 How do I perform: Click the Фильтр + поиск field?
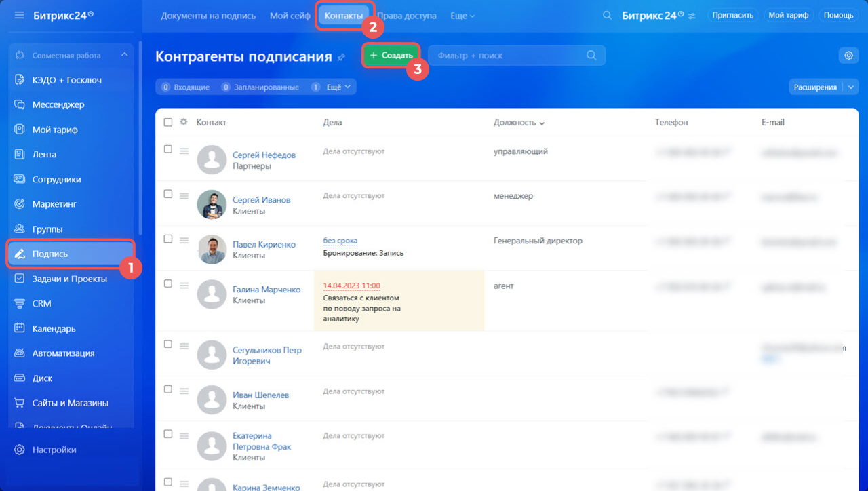click(x=509, y=56)
